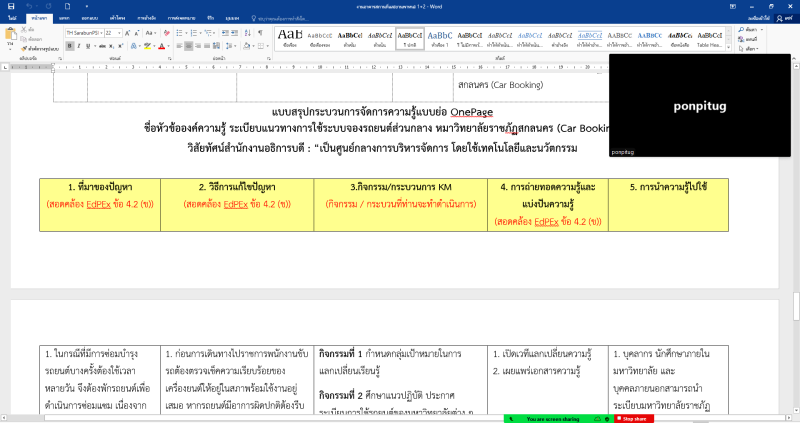Click the red Stop share button
Screen dimensions: 800x423
633,418
